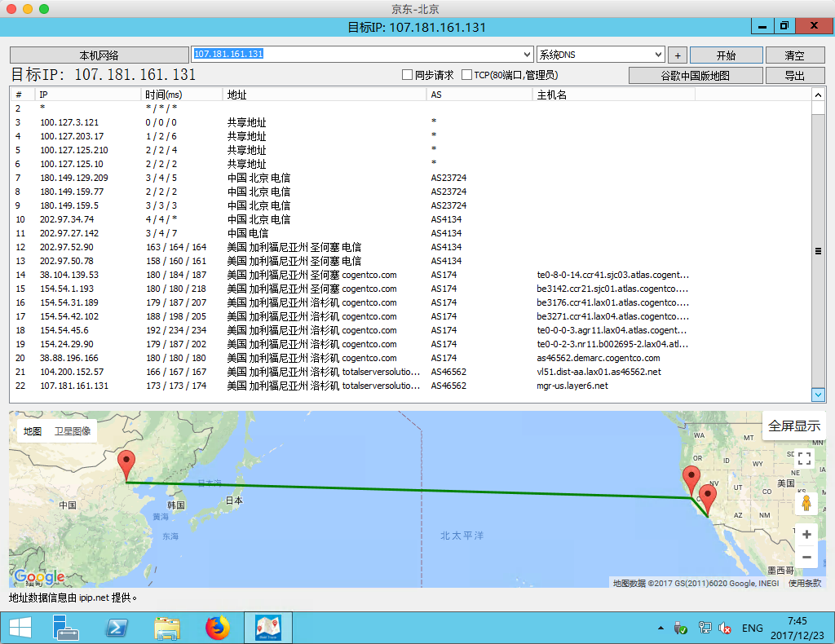Click the muted volume tray icon
This screenshot has height=644, width=835.
[724, 629]
